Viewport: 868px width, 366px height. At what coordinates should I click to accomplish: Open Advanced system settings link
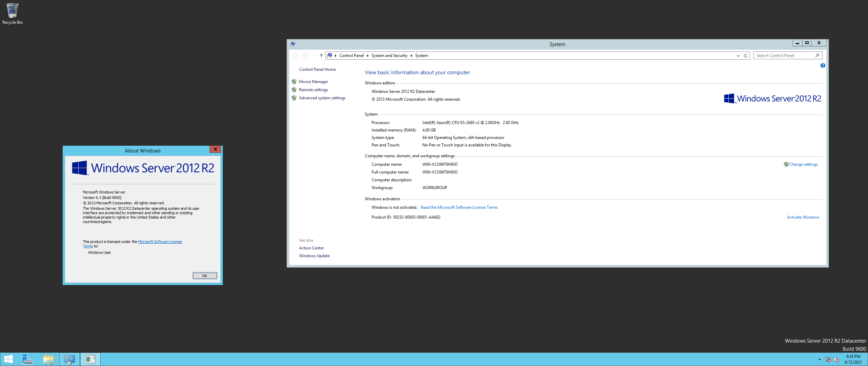pos(322,98)
